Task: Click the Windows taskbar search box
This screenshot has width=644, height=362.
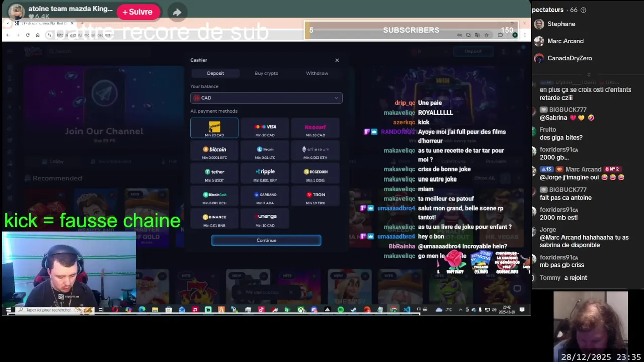Action: tap(54, 310)
